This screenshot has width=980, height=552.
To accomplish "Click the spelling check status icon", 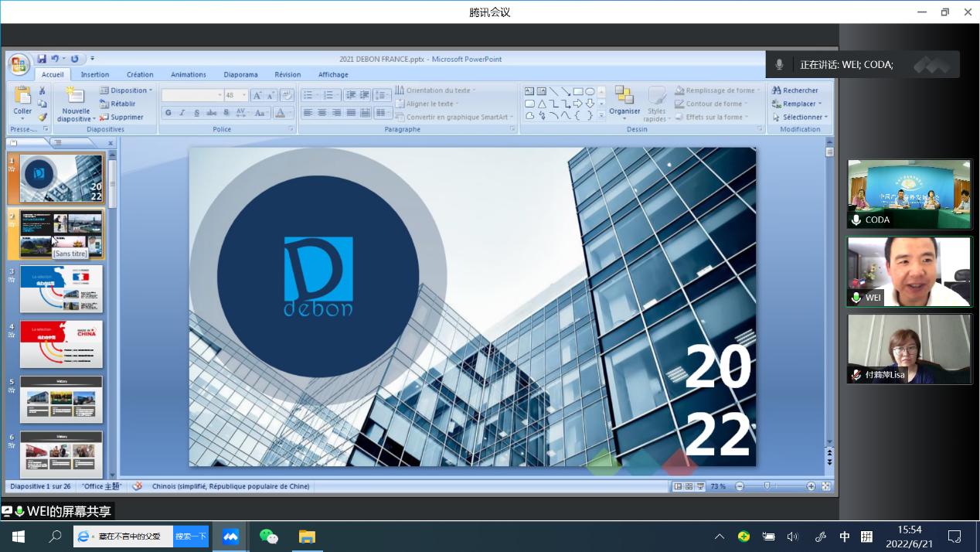I will click(x=138, y=486).
